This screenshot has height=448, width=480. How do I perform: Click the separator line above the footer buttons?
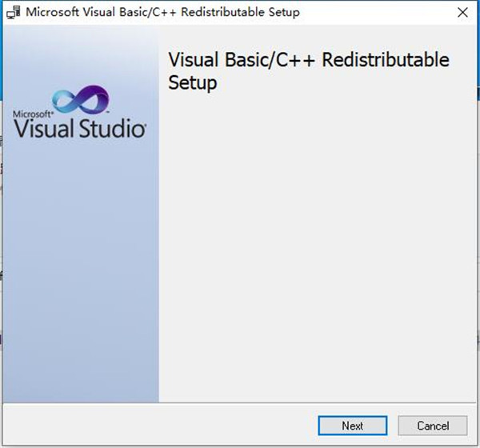coord(240,404)
